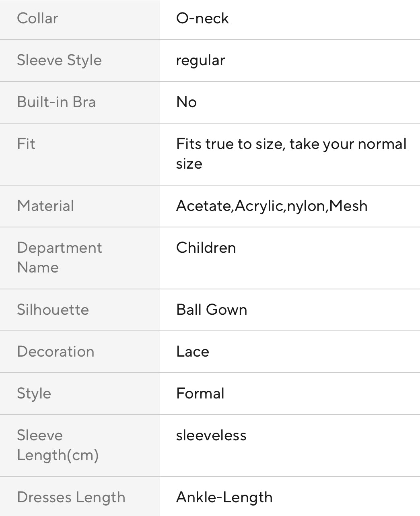Viewport: 420px width, 516px height.
Task: Click the Collar attribute label
Action: (37, 19)
